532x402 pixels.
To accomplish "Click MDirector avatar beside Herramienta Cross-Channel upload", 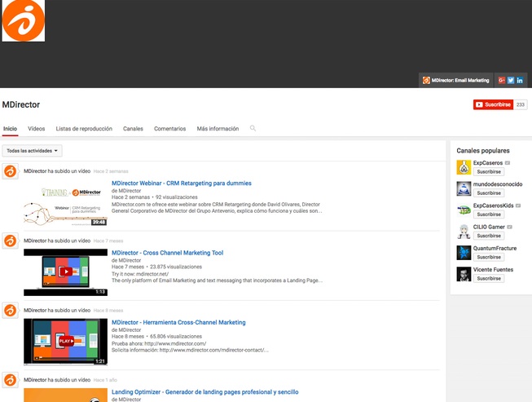I will pos(10,311).
